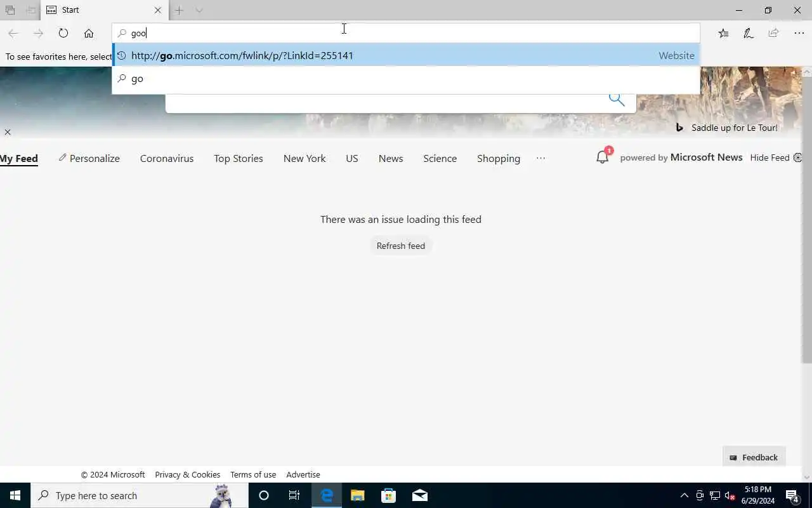Show hidden tray icons chevron

pyautogui.click(x=684, y=495)
